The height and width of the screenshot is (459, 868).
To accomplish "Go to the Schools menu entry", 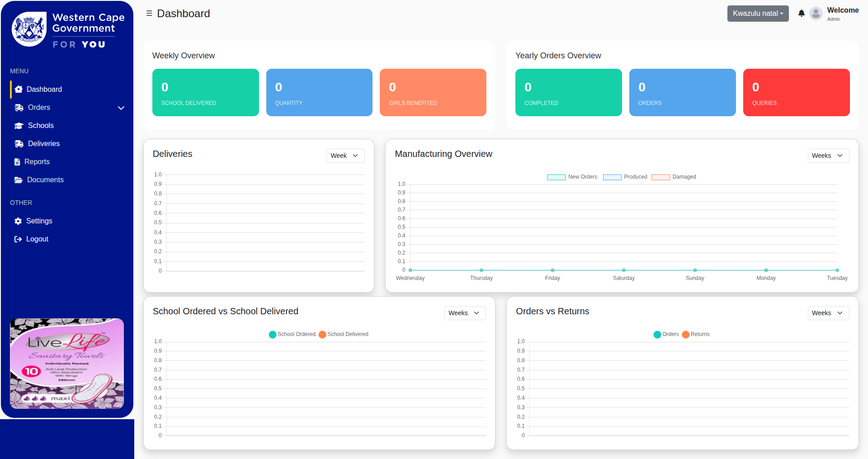I will (41, 125).
